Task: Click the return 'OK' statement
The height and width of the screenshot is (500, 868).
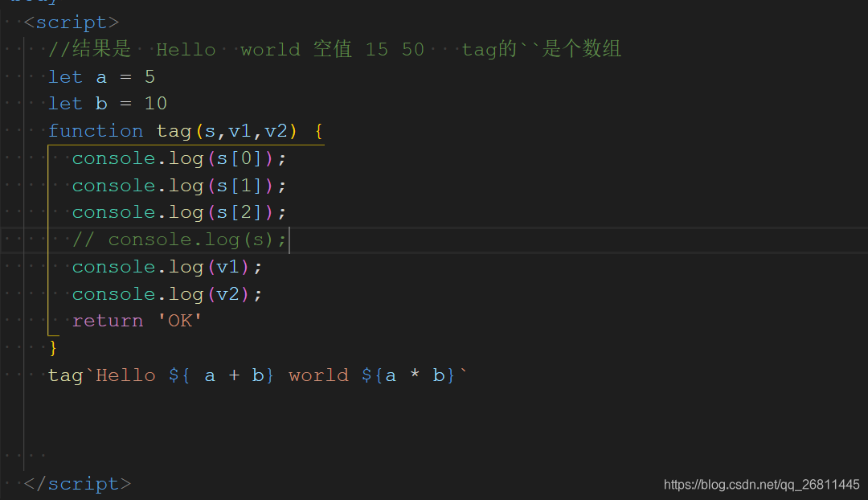Action: [x=137, y=322]
